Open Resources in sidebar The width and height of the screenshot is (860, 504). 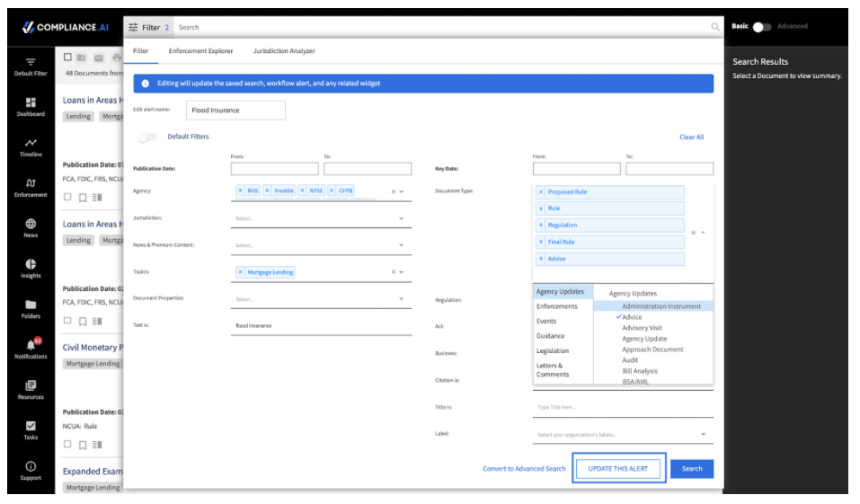click(x=31, y=390)
